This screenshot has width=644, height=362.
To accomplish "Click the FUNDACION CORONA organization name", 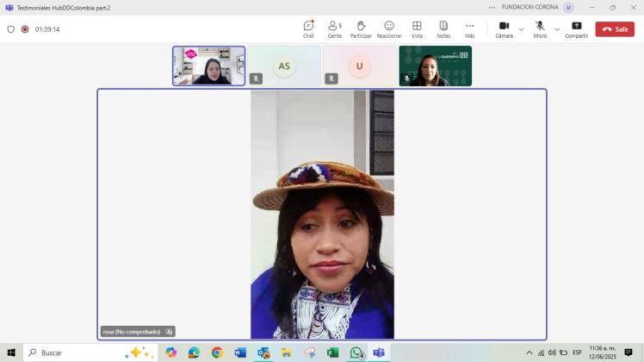I will click(x=529, y=8).
